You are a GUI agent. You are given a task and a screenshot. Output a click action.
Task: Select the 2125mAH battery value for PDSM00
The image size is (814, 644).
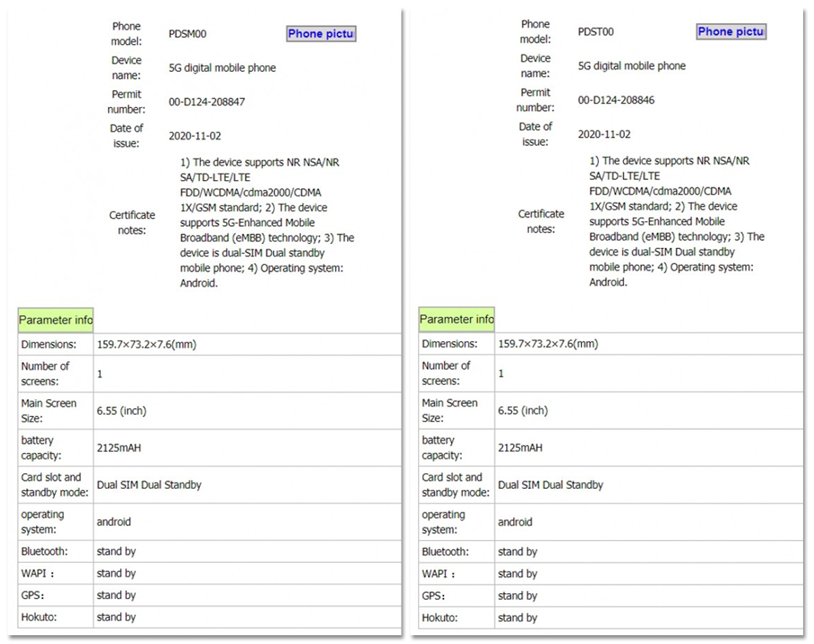coord(119,448)
